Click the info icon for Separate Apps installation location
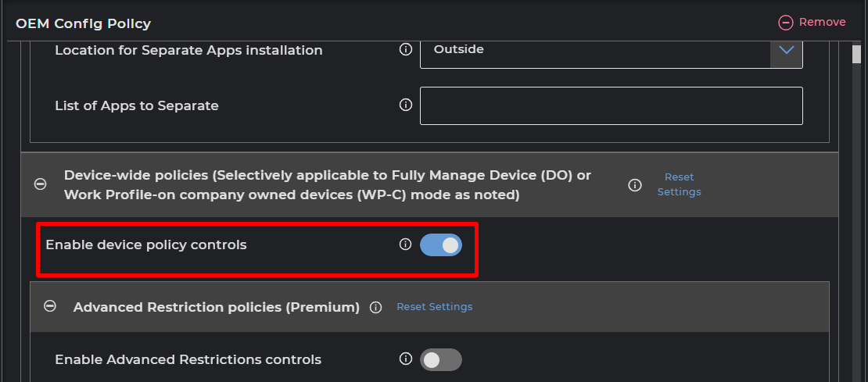 tap(405, 49)
